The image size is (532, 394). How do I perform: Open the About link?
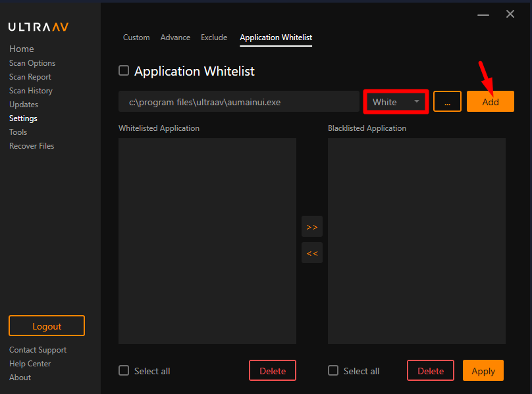(20, 378)
